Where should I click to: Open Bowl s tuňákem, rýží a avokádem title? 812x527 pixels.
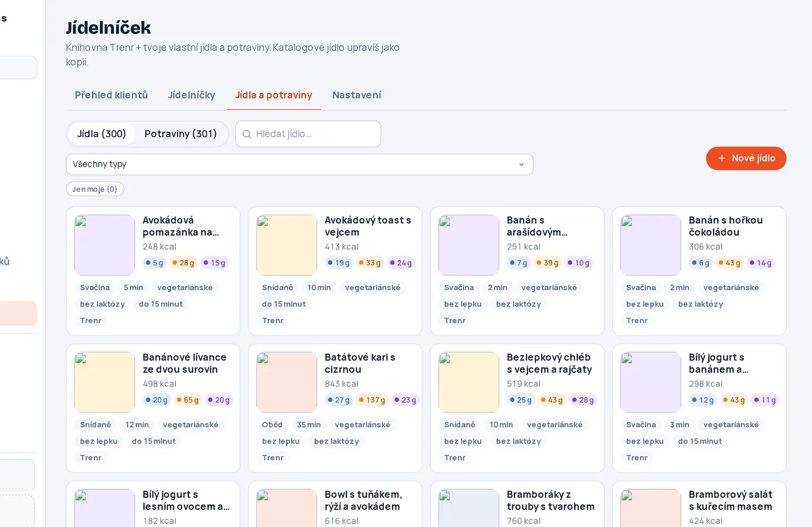click(x=363, y=500)
